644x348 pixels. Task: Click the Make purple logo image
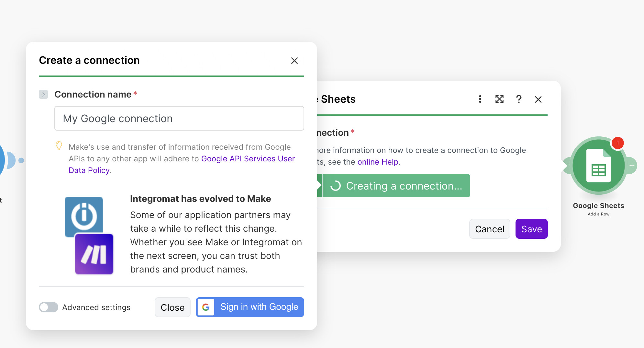click(x=94, y=254)
